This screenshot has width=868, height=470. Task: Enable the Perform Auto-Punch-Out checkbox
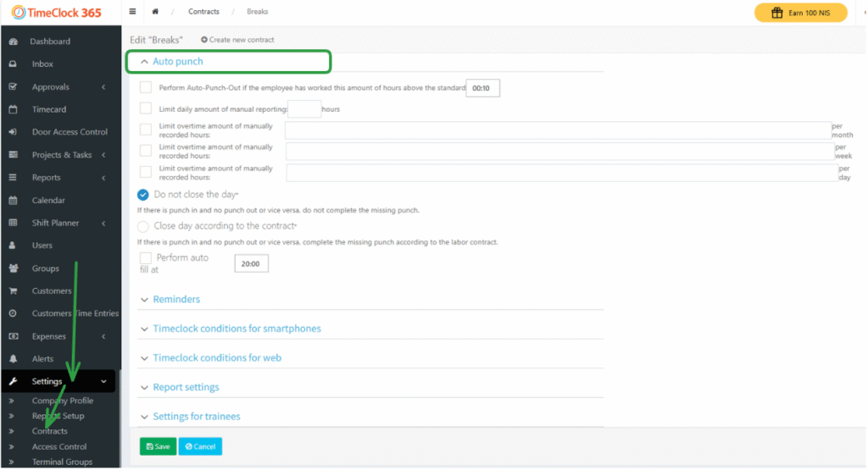(146, 87)
